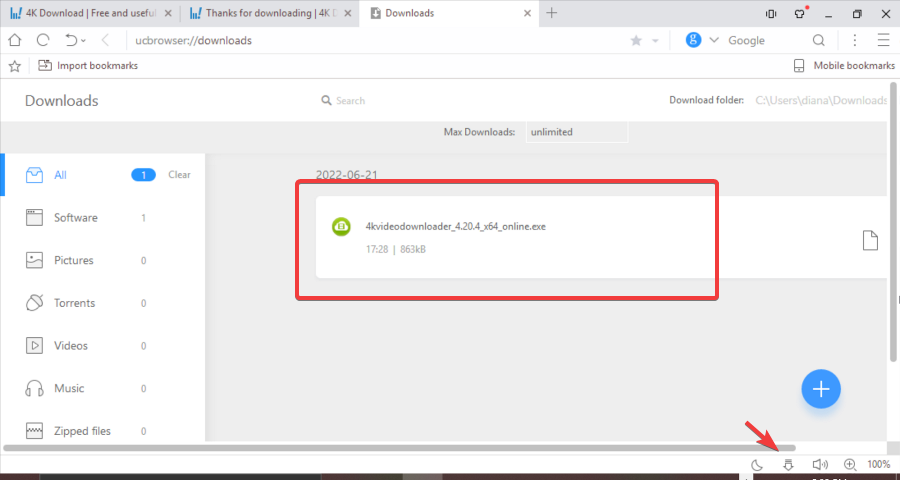Bookmark this page with the star icon
This screenshot has width=900, height=480.
click(x=636, y=41)
